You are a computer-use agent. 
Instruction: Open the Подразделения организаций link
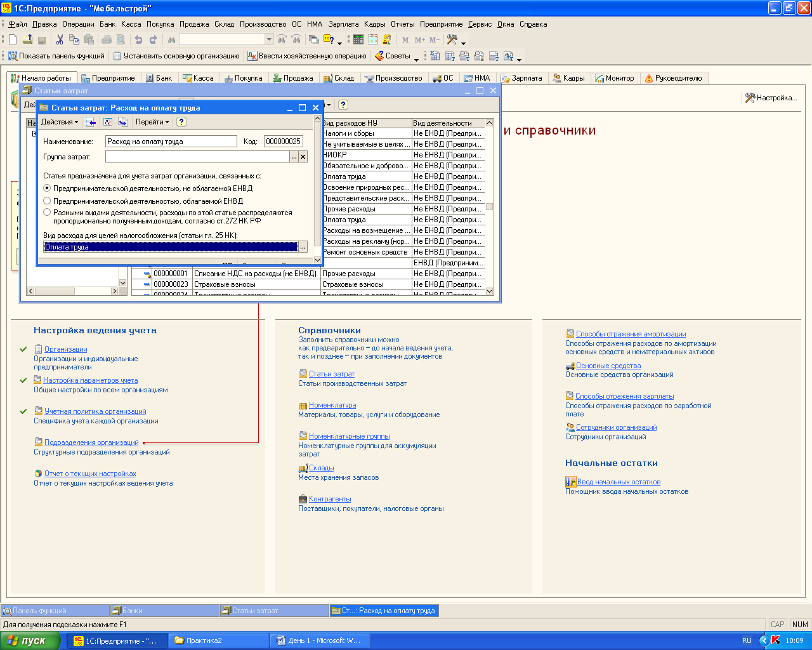91,442
